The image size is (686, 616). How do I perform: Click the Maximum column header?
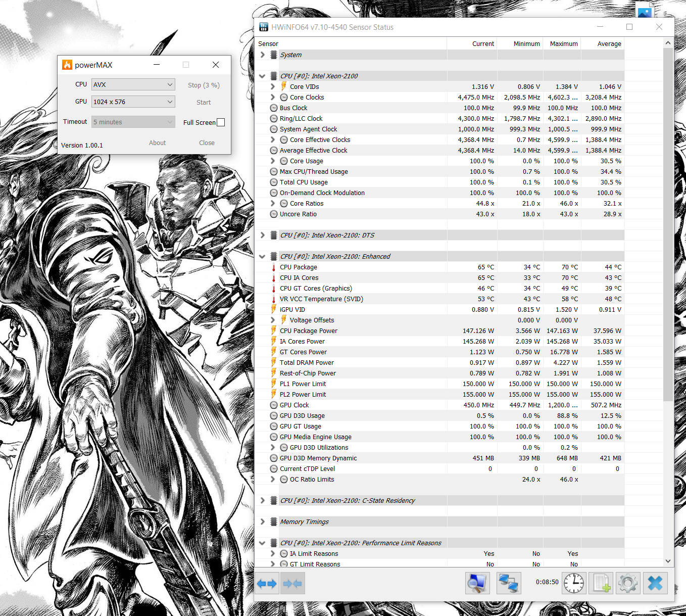tap(562, 43)
